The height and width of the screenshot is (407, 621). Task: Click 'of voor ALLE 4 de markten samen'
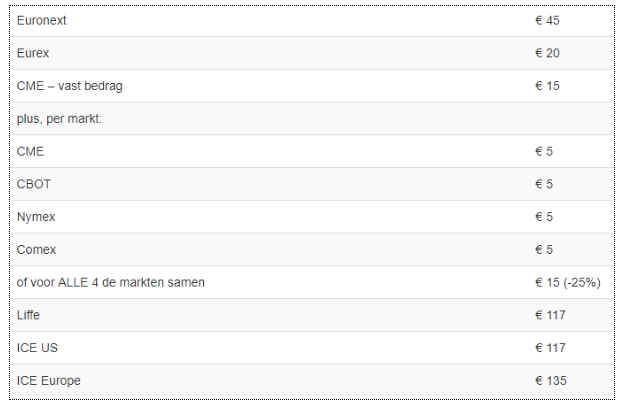(111, 283)
